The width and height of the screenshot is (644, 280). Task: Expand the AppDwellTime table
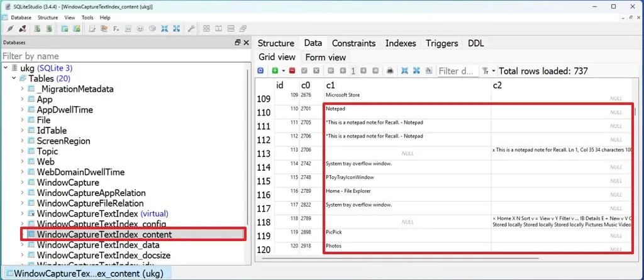coord(22,109)
